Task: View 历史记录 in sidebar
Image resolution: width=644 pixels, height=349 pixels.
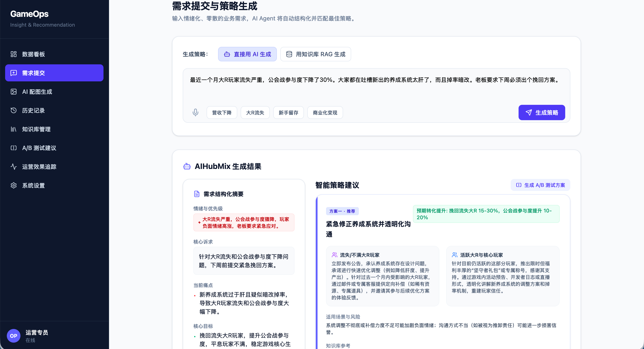Action: 54,110
